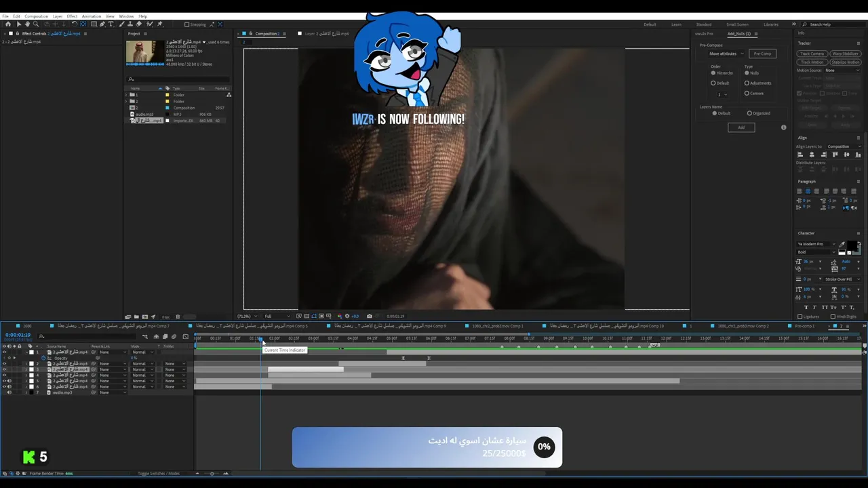Select Default order radio button
The image size is (868, 488).
point(713,83)
